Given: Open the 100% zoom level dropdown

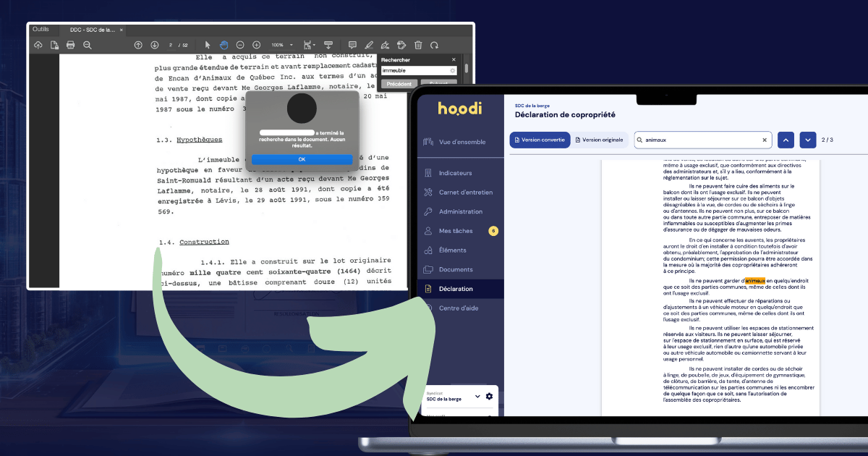Looking at the screenshot, I should tap(282, 45).
